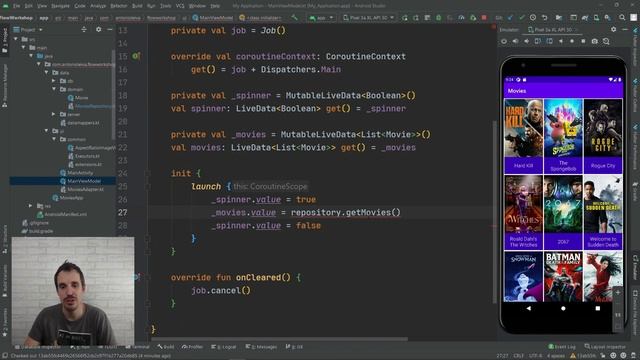
Task: Open the Pixel 3a XL device dropdown
Action: [368, 18]
